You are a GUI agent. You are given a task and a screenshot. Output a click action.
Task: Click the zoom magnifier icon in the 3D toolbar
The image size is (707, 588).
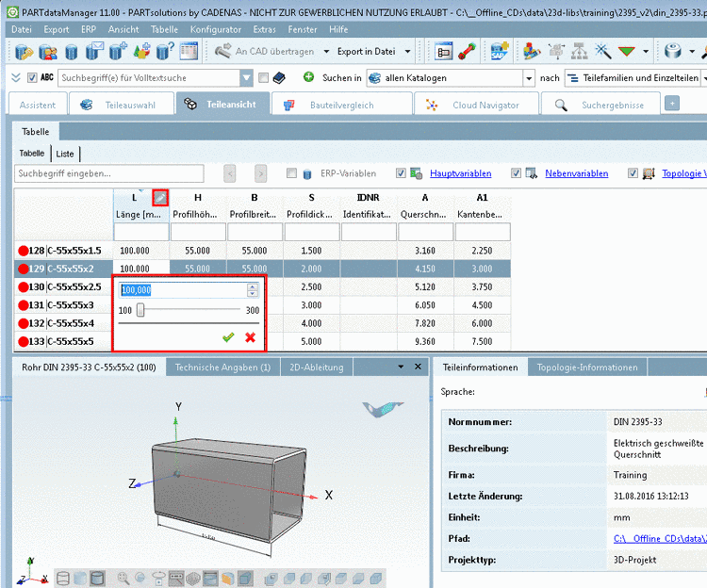point(123,578)
